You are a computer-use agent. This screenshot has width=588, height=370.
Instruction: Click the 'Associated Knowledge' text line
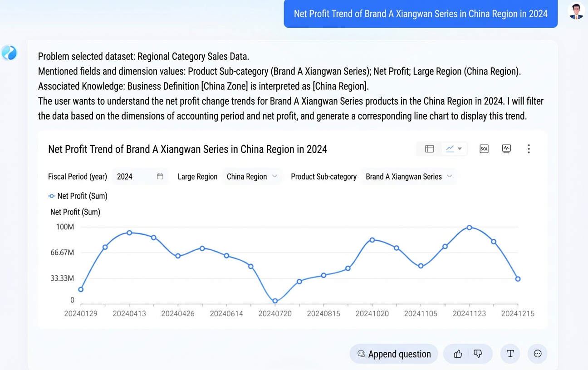[x=203, y=86]
